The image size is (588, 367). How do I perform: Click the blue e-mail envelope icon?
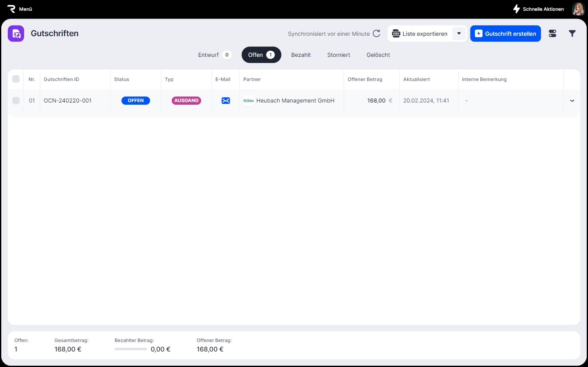tap(226, 100)
